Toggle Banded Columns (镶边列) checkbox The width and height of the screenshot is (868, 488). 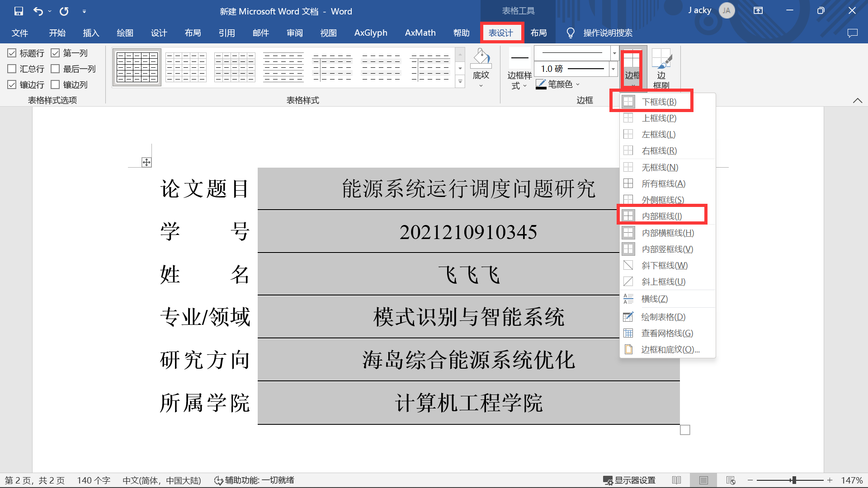click(x=56, y=84)
